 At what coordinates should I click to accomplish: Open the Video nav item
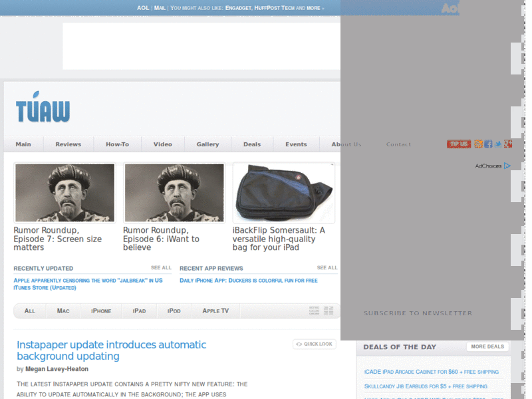pos(162,144)
